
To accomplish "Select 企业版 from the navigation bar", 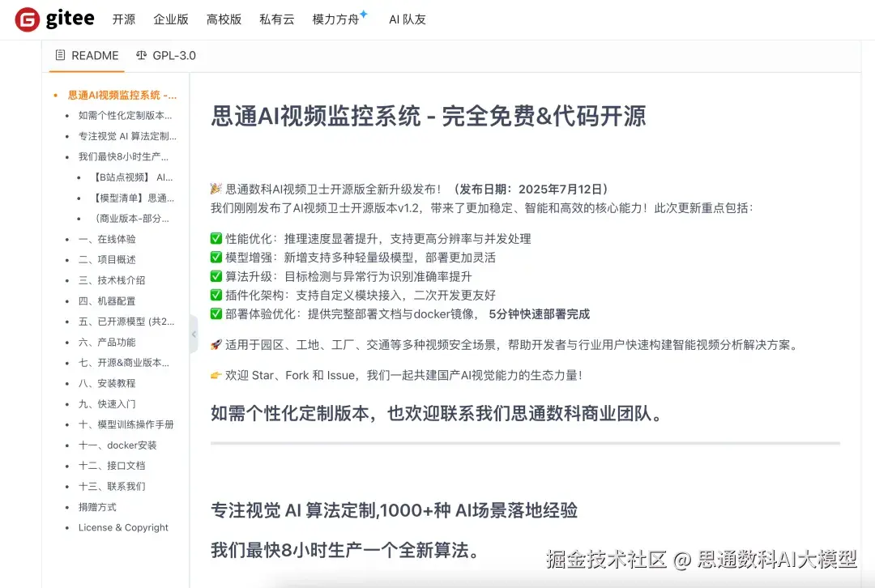I will click(x=170, y=19).
